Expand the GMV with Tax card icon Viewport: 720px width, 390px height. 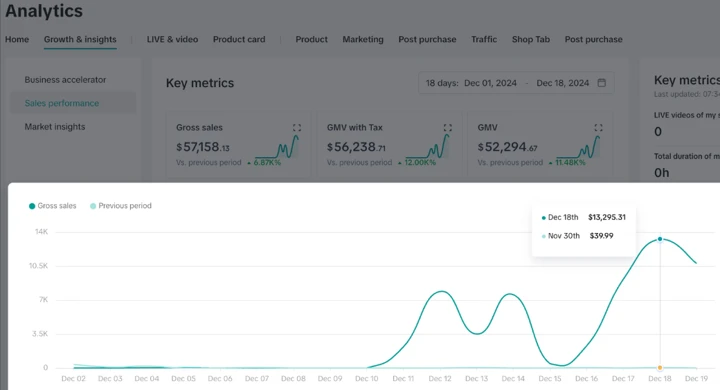click(448, 128)
